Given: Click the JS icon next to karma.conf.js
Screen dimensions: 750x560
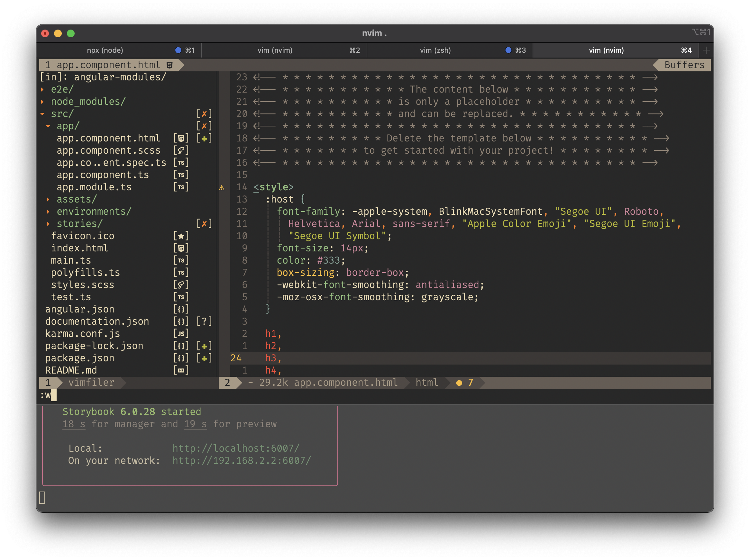Looking at the screenshot, I should [x=181, y=334].
